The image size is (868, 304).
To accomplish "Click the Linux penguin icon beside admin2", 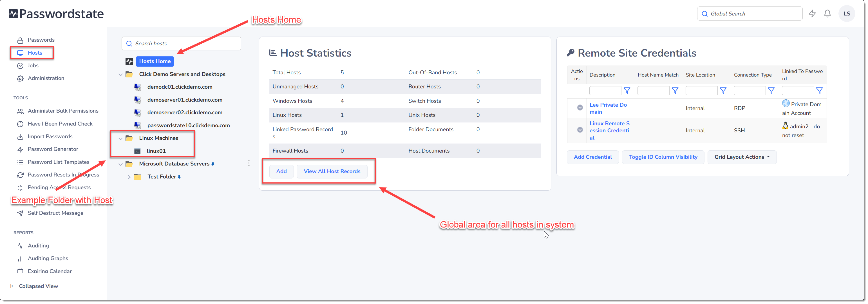I will [x=786, y=126].
